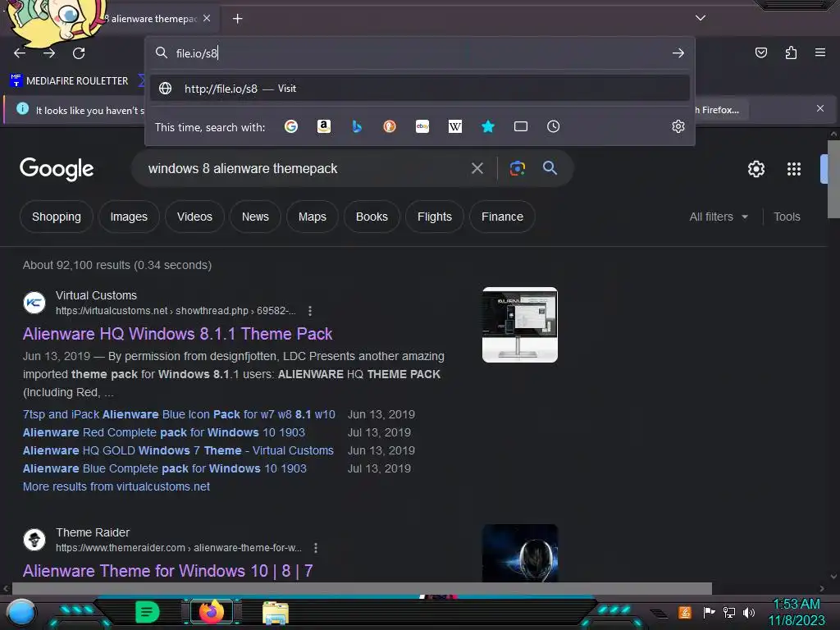Select the http://file.io/s8 Visit suggestion
840x630 pixels.
click(420, 89)
